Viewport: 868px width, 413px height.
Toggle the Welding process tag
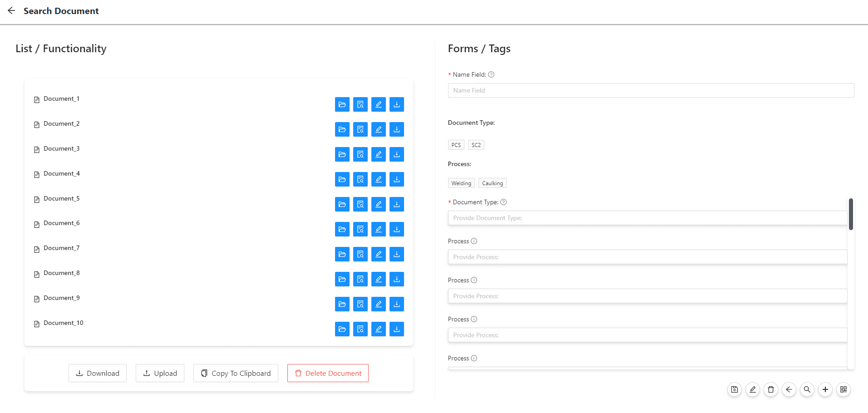pyautogui.click(x=461, y=183)
